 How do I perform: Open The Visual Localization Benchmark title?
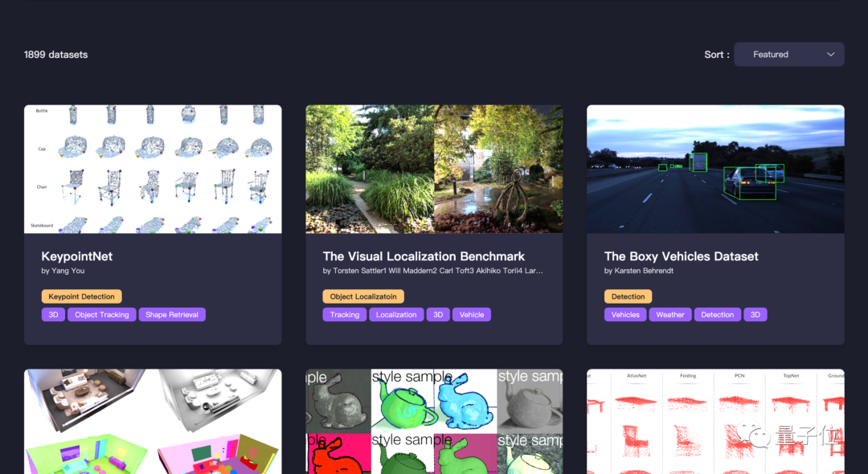click(x=424, y=256)
